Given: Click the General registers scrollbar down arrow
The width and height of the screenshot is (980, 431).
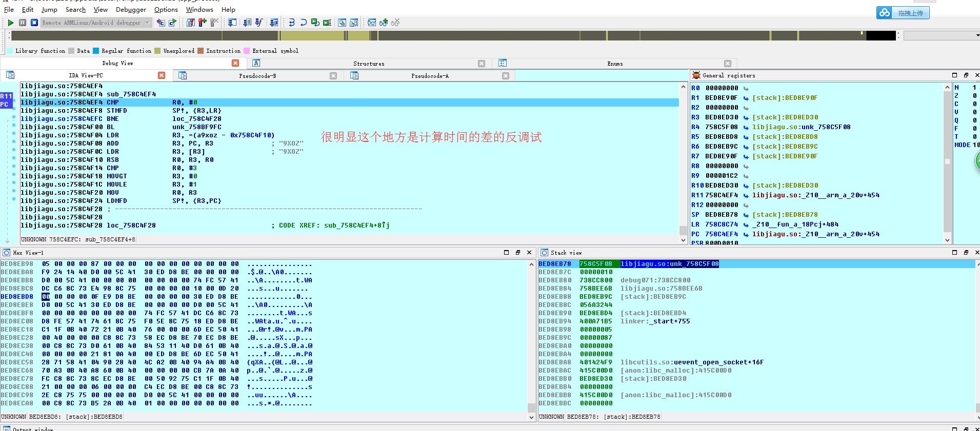Looking at the screenshot, I should pos(947,240).
